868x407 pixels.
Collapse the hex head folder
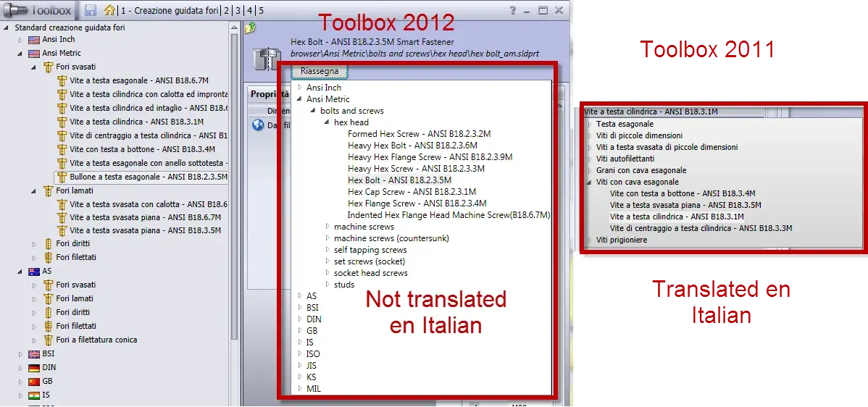[x=327, y=122]
